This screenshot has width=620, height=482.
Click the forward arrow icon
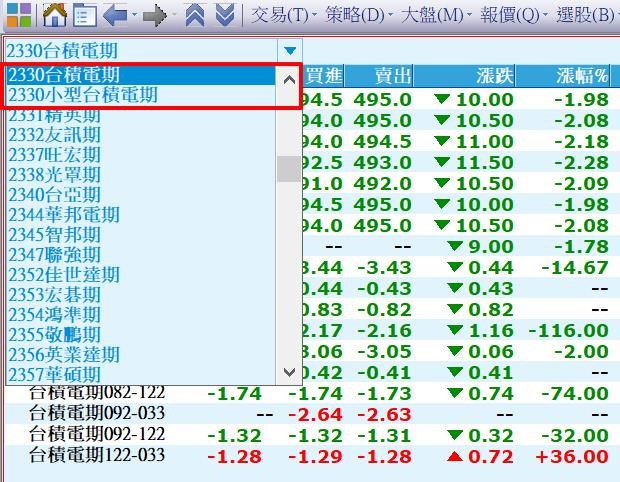point(153,15)
